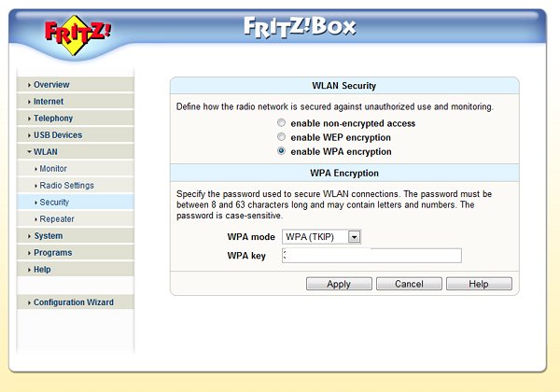
Task: Click the FRITZ!Box title banner
Action: 300,25
